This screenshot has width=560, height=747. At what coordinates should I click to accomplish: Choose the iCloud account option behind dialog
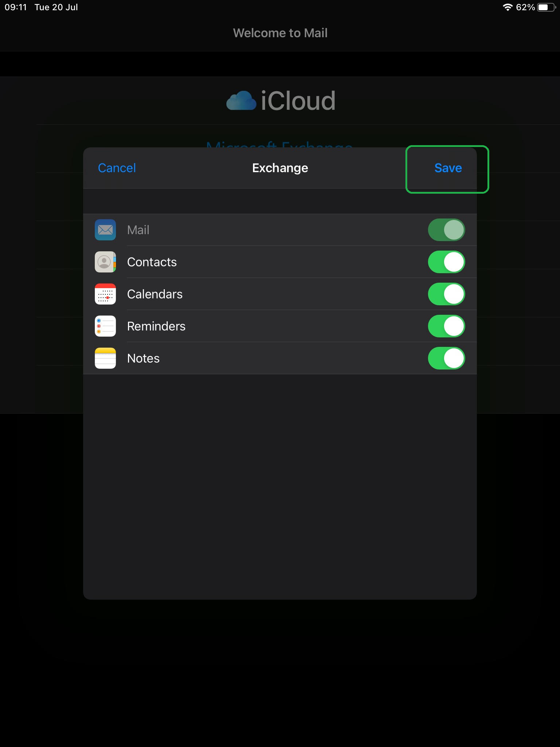click(x=280, y=101)
